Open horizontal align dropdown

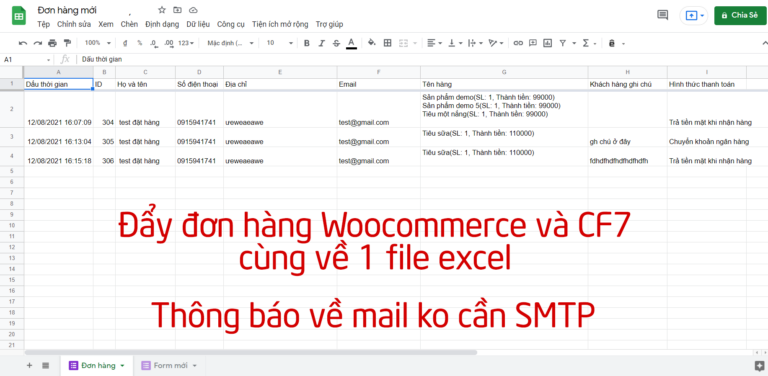click(x=434, y=43)
